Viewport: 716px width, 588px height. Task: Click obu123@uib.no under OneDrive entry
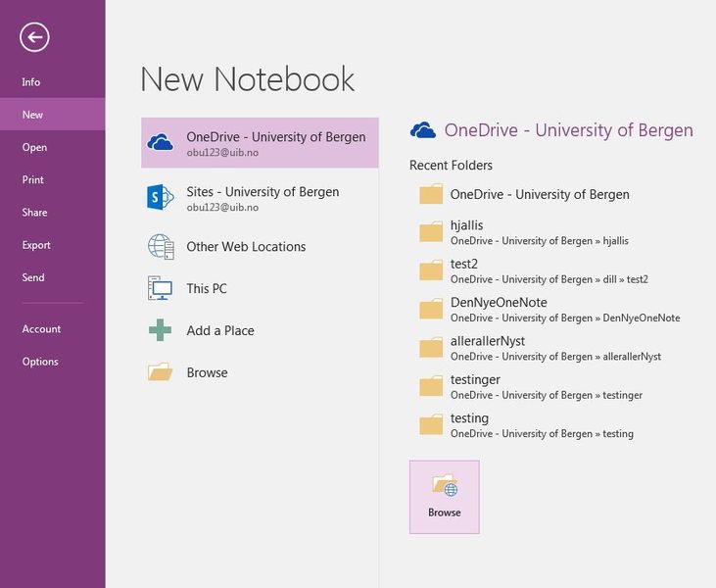222,153
